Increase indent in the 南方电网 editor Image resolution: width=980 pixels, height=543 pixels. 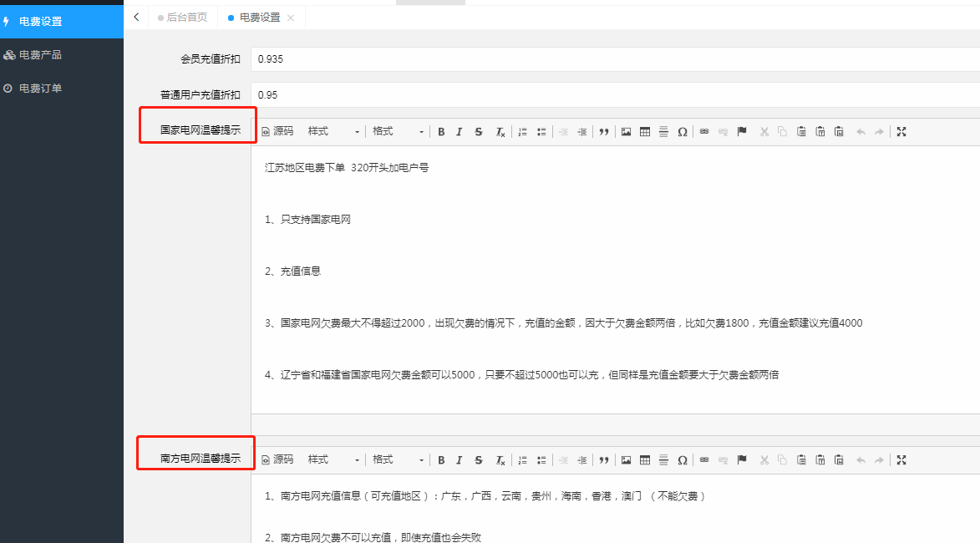pyautogui.click(x=582, y=460)
